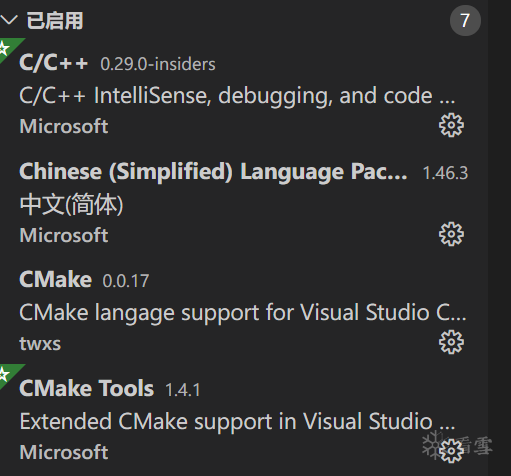Select the C/C++ extension title
The height and width of the screenshot is (476, 511).
(x=54, y=63)
